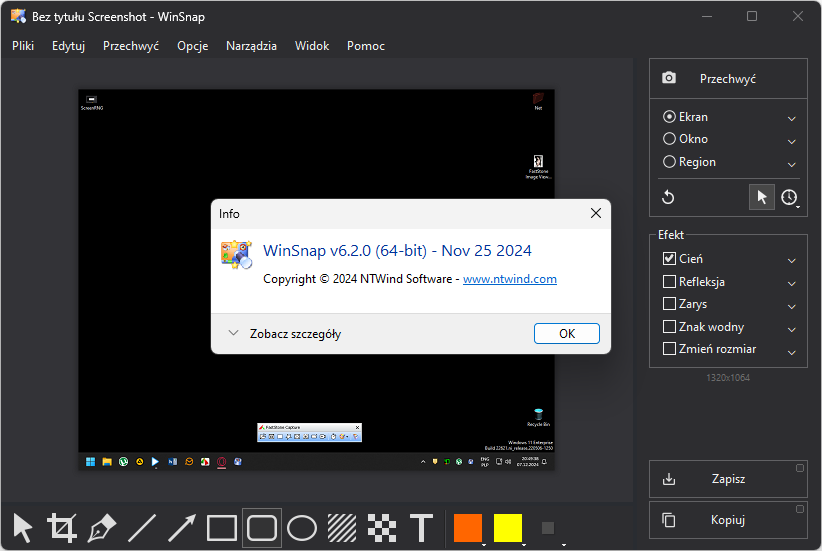Click the Kopiuj copy button
This screenshot has height=551, width=822.
pyautogui.click(x=728, y=520)
